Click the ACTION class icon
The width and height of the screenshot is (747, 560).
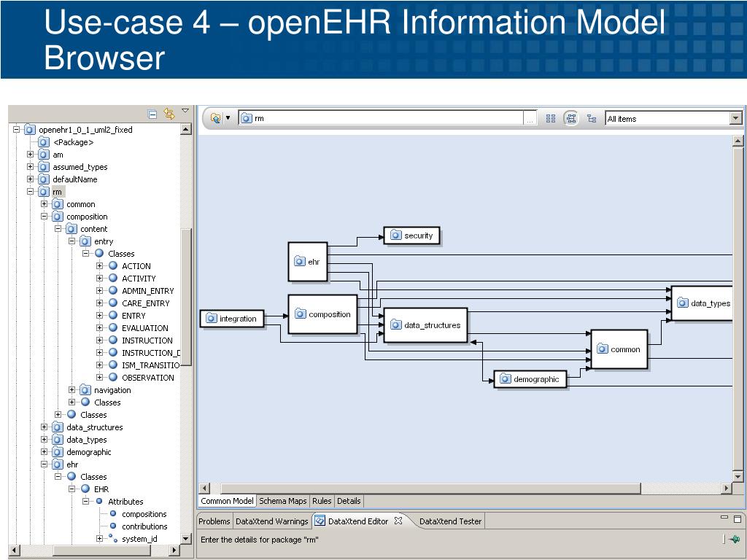point(113,265)
